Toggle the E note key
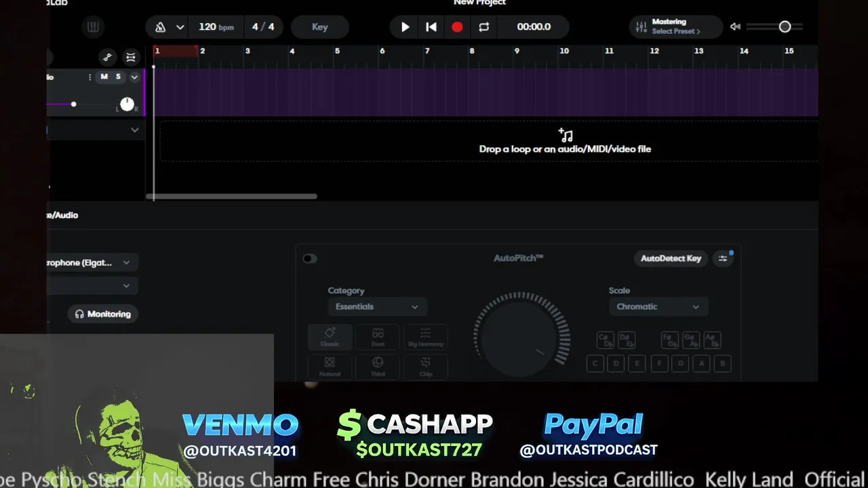Viewport: 868px width, 488px height. [637, 363]
